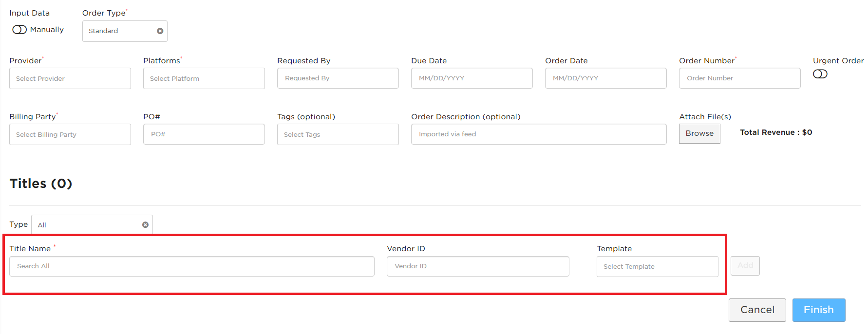The height and width of the screenshot is (334, 868).
Task: Click the Order Description field
Action: click(x=539, y=134)
